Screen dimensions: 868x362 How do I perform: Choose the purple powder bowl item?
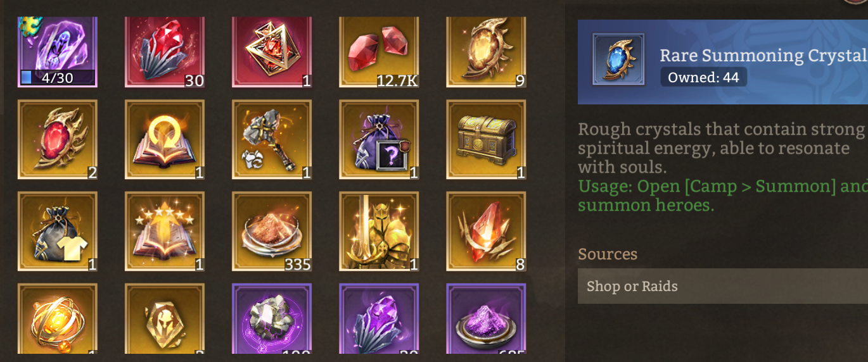(x=486, y=318)
